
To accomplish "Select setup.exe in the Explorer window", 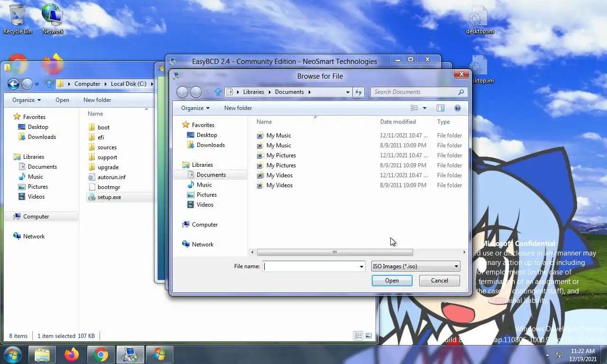I will click(x=109, y=197).
